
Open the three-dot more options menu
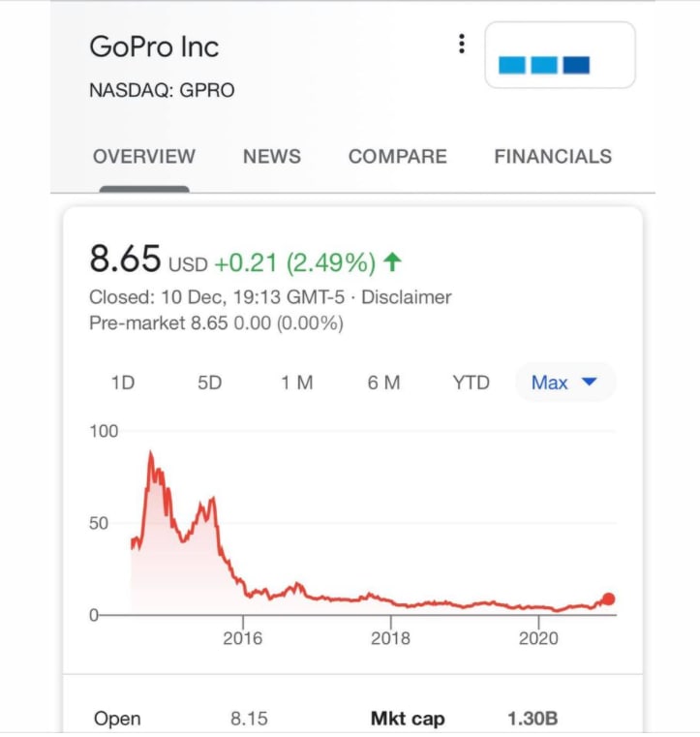coord(462,44)
